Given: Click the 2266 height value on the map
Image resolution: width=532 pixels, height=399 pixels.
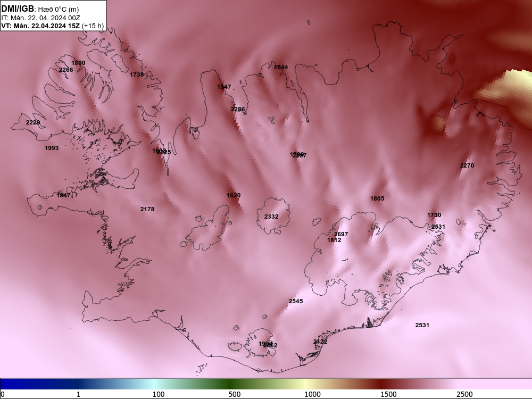Looking at the screenshot, I should pos(66,70).
